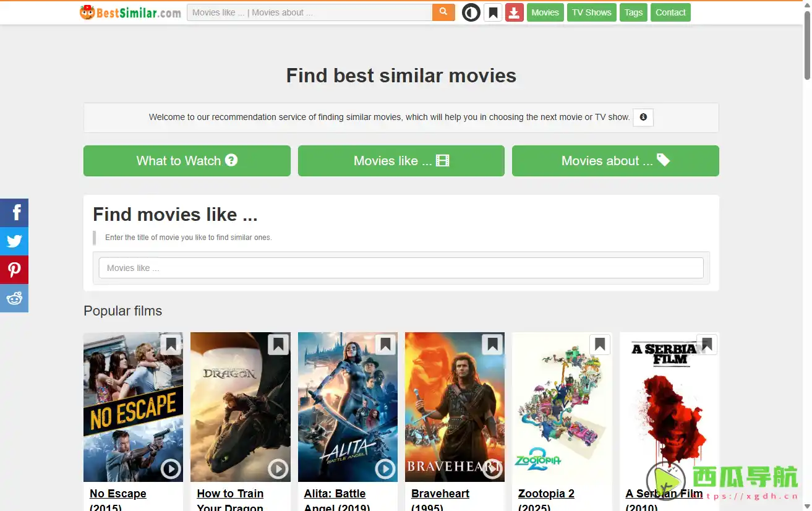Open the Tags page

(x=633, y=12)
